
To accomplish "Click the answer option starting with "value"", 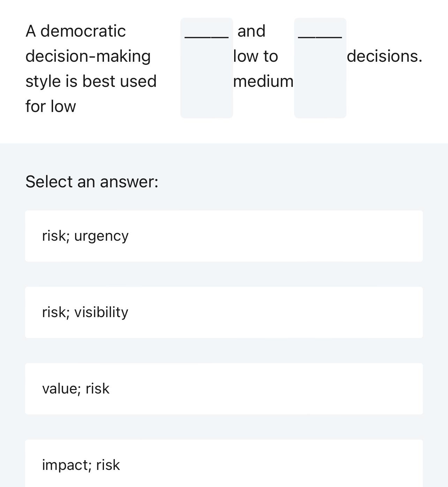I will coord(223,389).
